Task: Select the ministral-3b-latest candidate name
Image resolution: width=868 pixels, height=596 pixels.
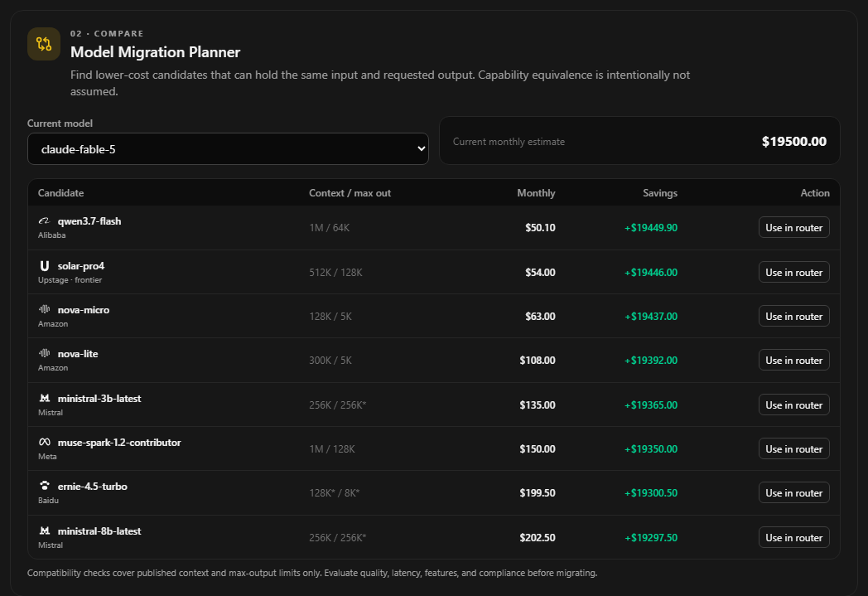Action: 99,398
